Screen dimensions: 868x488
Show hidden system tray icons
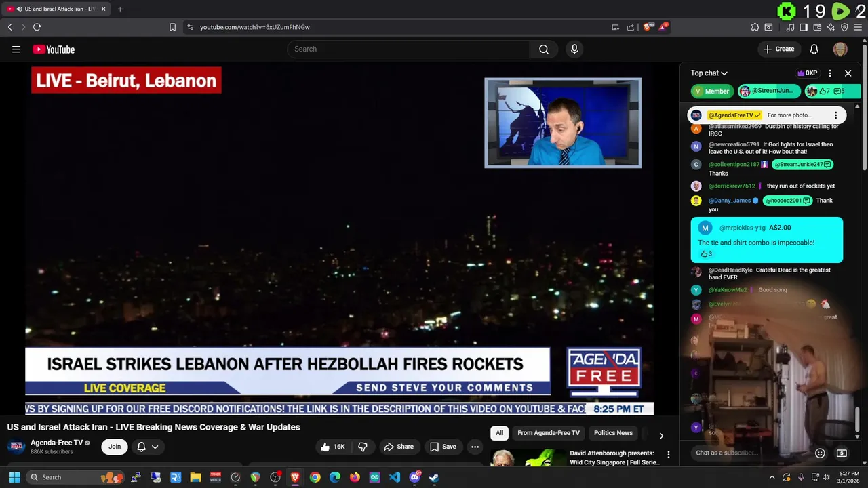pyautogui.click(x=772, y=477)
